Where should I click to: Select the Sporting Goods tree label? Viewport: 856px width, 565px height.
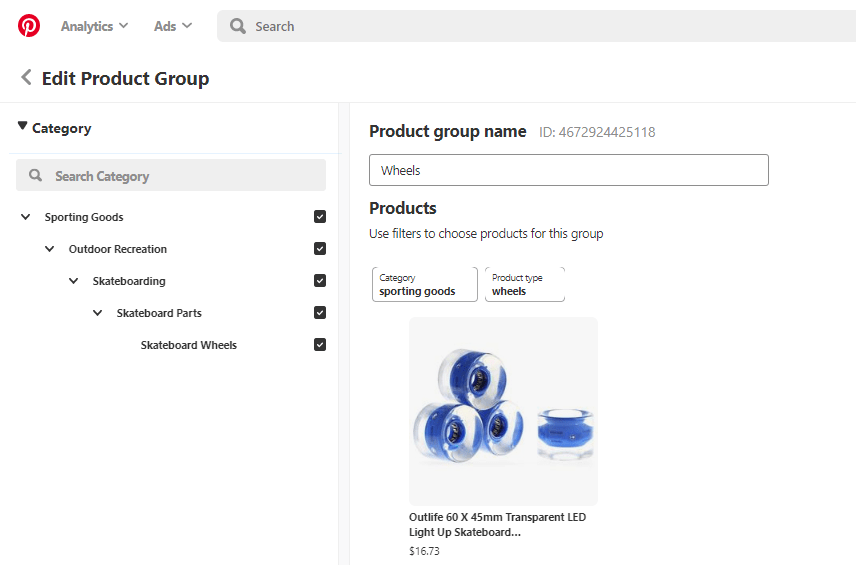pos(84,217)
